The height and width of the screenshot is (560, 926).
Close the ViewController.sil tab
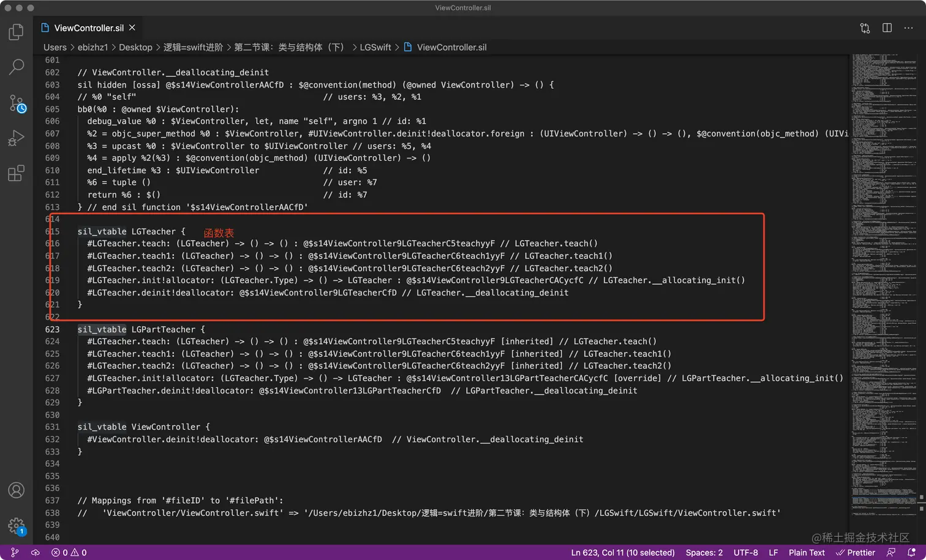pyautogui.click(x=132, y=28)
